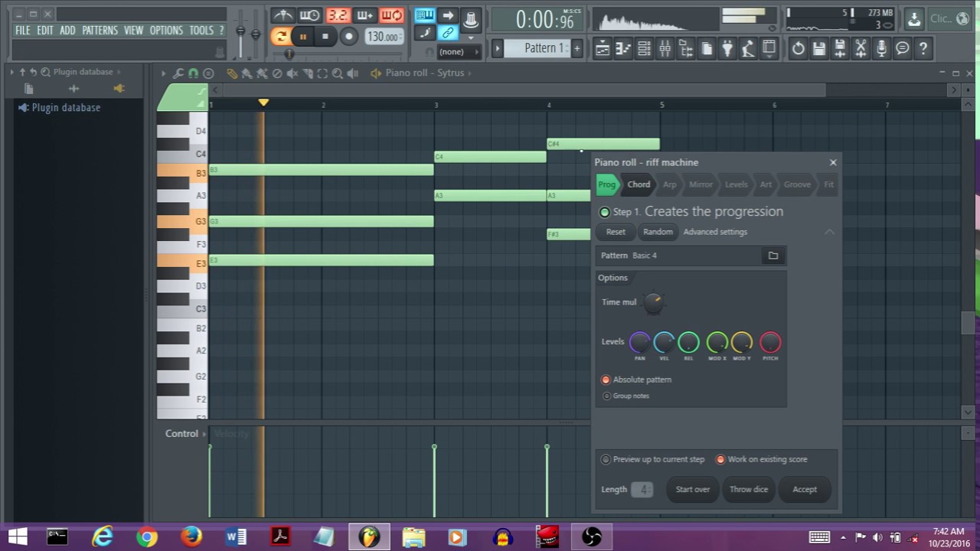Open the plugin picker plug icon
The height and width of the screenshot is (551, 980).
pos(727,48)
